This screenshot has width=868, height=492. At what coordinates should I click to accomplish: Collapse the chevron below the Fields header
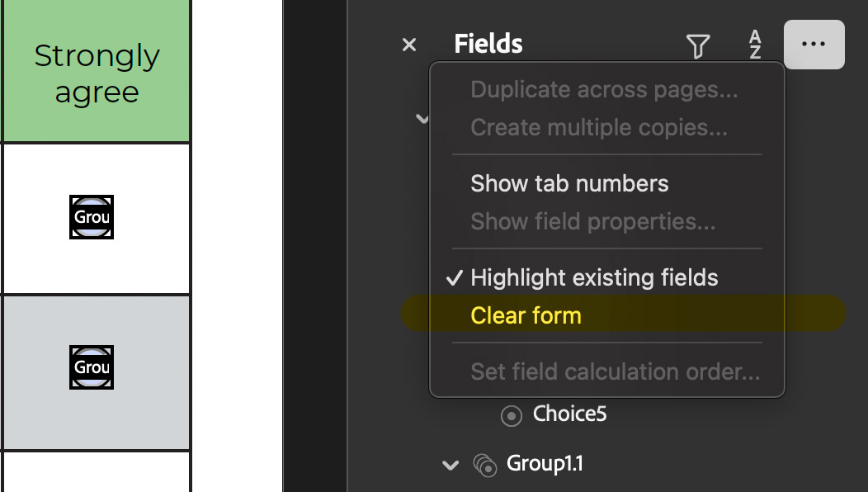point(422,119)
